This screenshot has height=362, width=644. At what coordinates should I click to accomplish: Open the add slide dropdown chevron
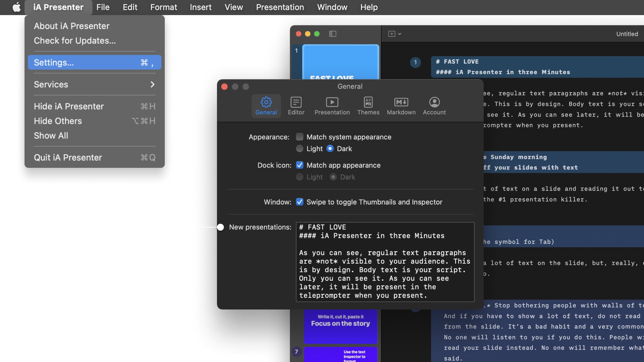(400, 34)
